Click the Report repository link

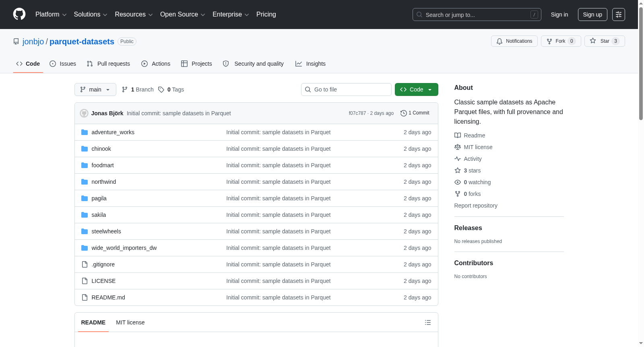click(476, 206)
